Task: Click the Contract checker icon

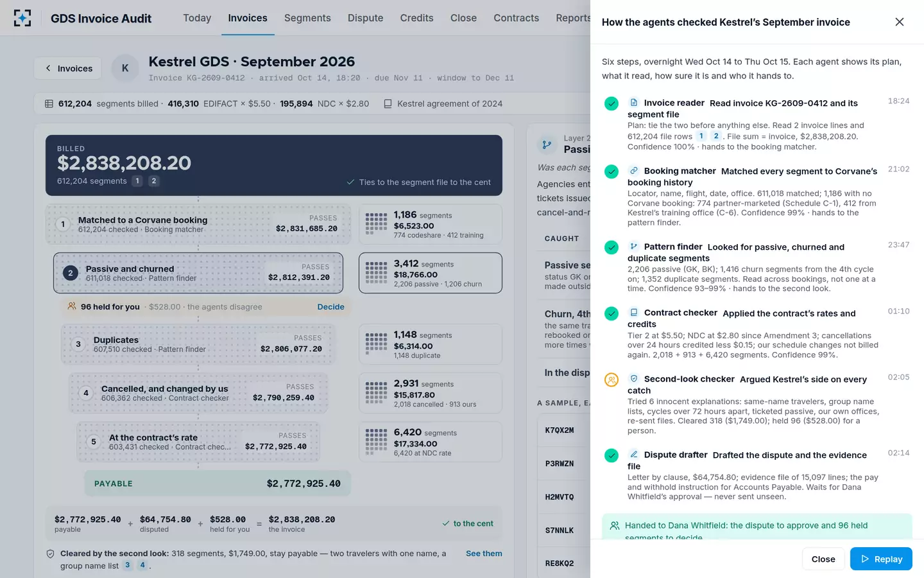Action: point(634,313)
